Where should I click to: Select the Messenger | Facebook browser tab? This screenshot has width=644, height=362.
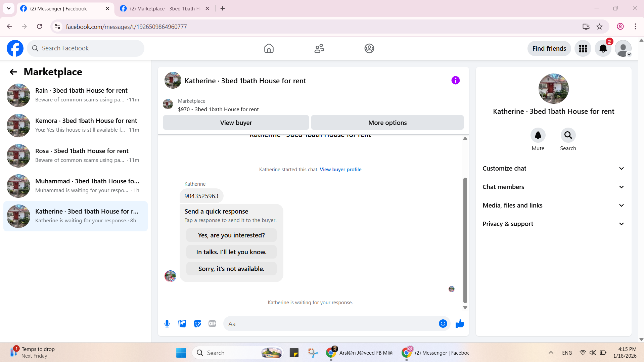point(65,8)
